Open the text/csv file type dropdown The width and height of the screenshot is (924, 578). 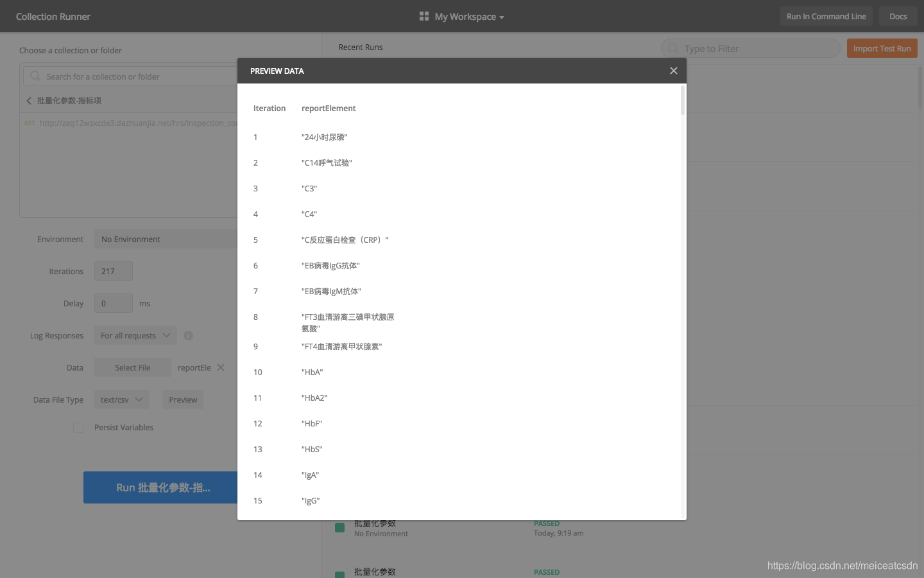(122, 399)
